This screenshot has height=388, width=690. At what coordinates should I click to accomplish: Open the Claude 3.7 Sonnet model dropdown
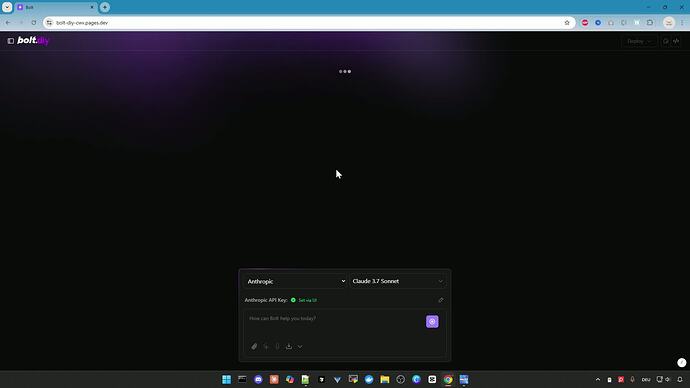398,281
